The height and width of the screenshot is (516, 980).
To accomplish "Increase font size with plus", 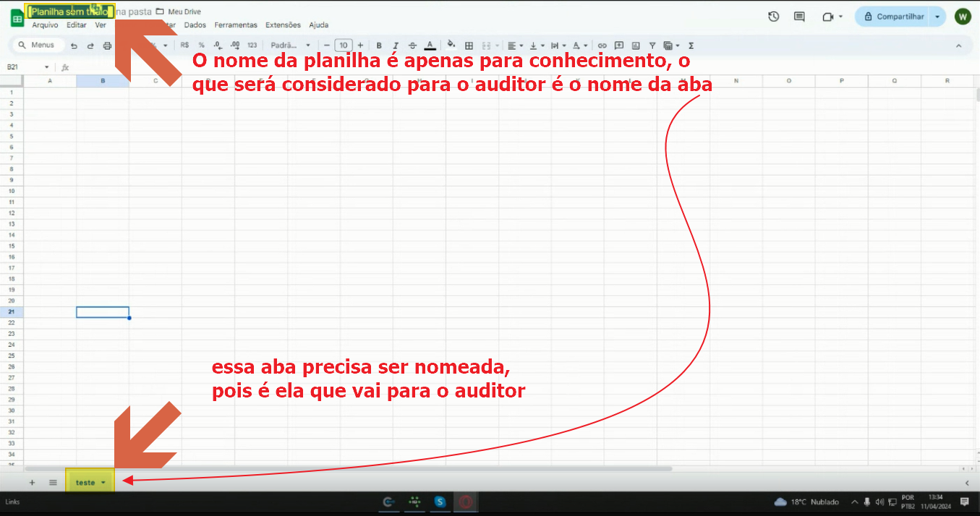I will (360, 45).
